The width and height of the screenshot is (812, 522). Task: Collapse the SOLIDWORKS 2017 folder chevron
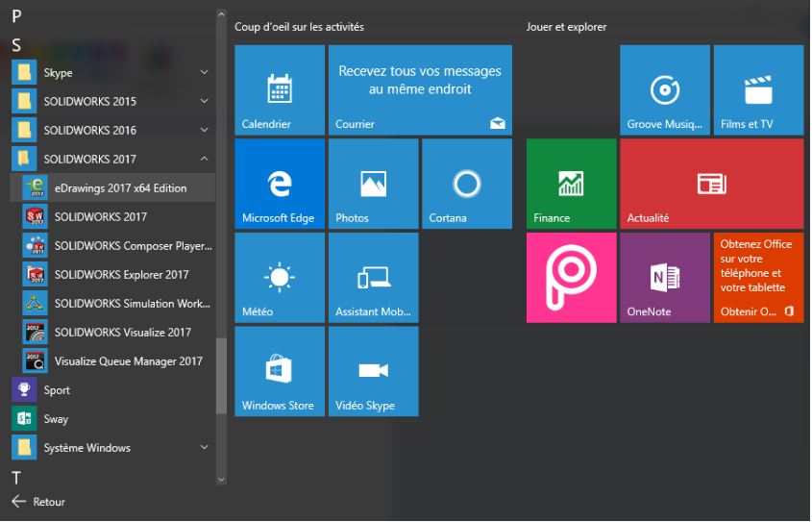coord(205,159)
